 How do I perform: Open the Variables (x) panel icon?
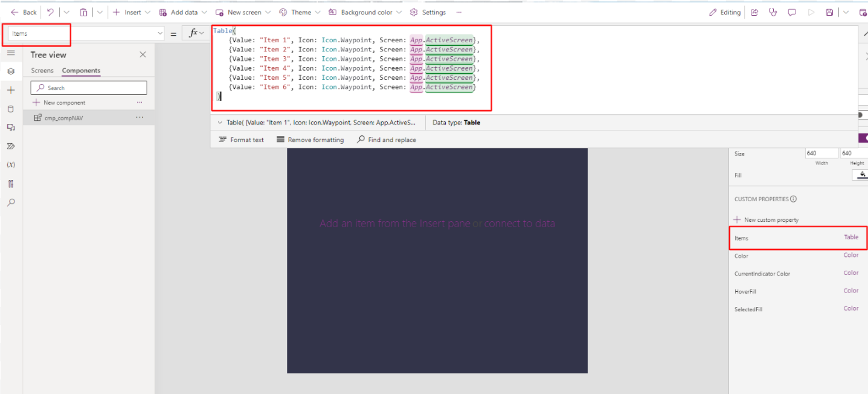click(11, 164)
